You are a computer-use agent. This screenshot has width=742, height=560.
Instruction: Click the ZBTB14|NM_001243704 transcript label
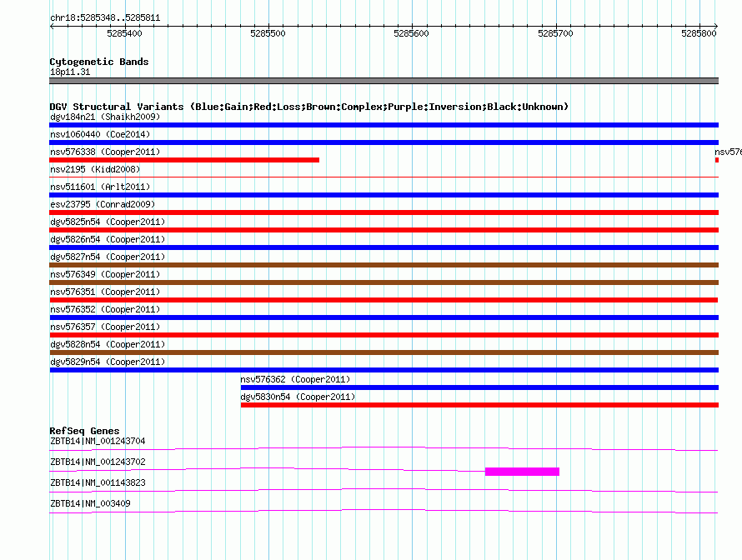tap(98, 442)
